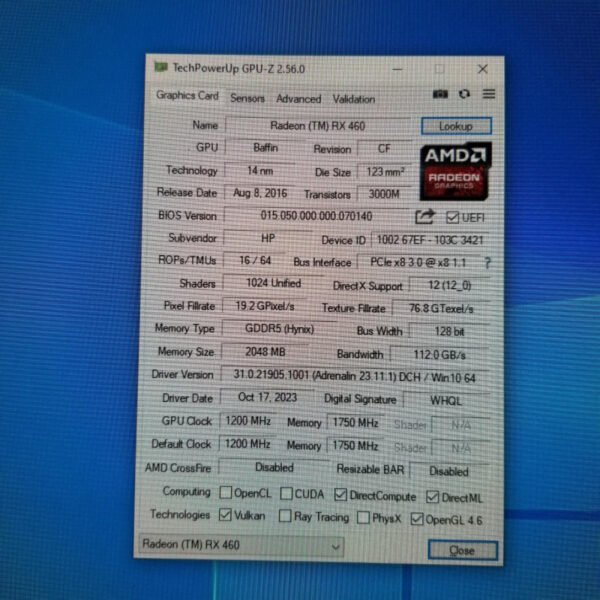Click the GPU-Z title bar app icon

(161, 67)
